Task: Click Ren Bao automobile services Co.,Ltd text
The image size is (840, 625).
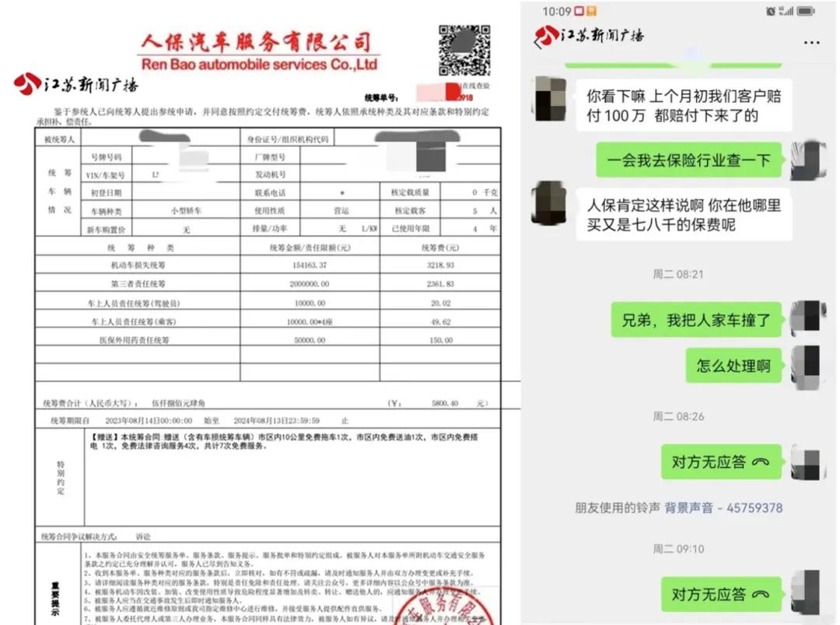Action: (x=259, y=65)
